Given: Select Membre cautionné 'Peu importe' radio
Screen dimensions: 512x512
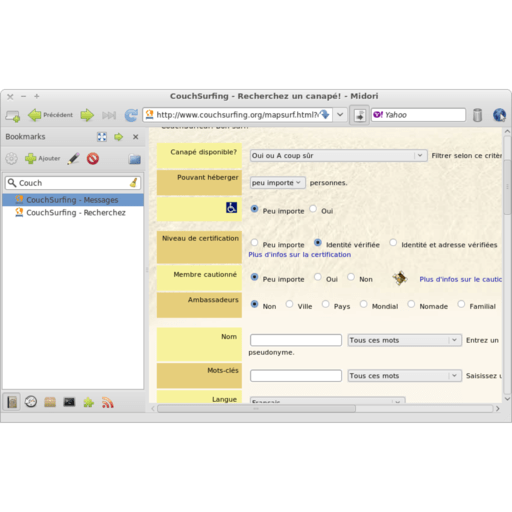Looking at the screenshot, I should (255, 277).
